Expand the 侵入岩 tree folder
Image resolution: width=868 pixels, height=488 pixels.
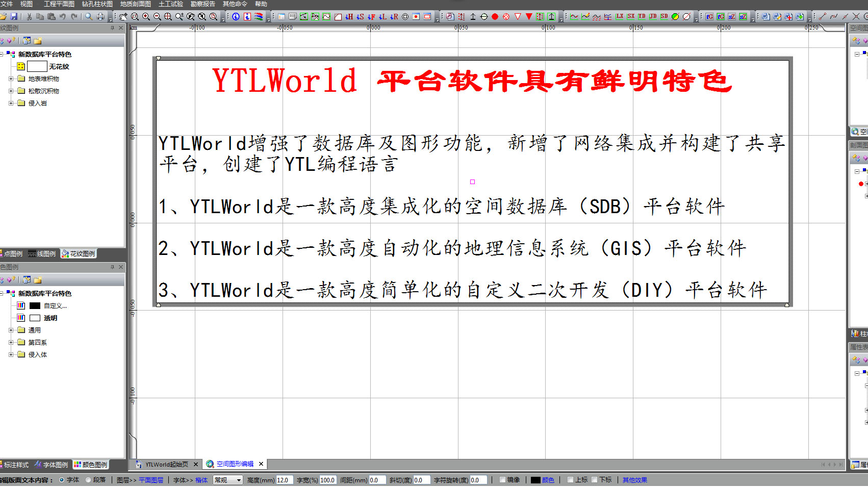point(11,103)
